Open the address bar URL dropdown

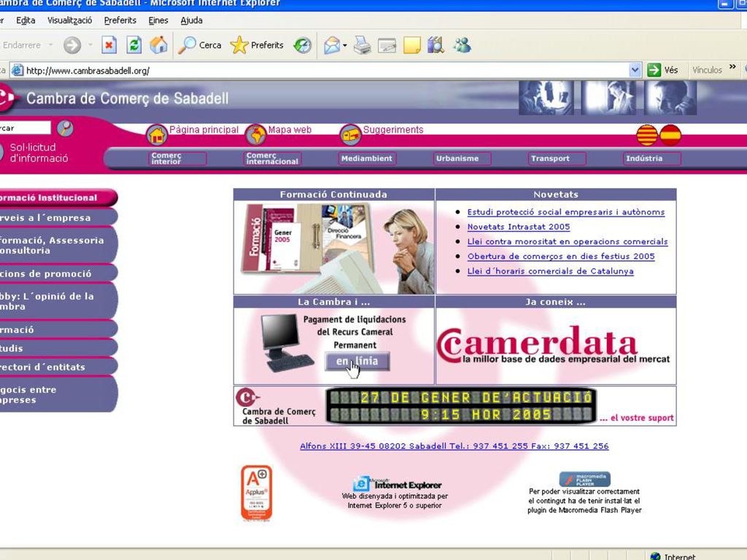[635, 70]
